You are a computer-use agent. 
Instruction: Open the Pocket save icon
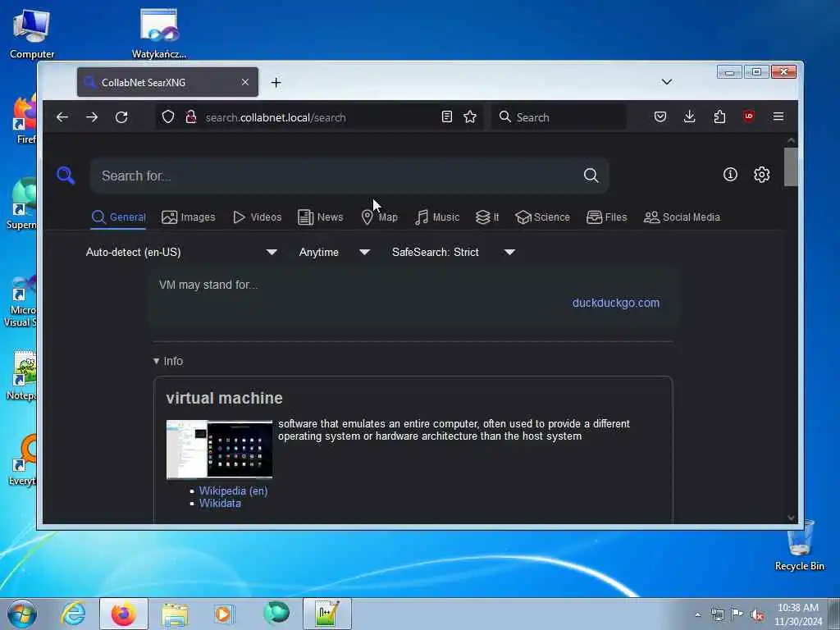click(x=660, y=116)
